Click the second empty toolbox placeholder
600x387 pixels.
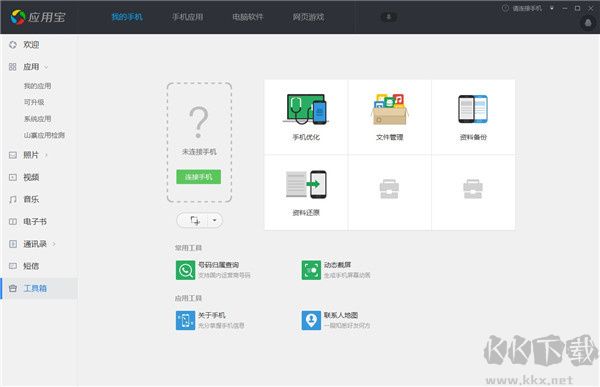473,189
